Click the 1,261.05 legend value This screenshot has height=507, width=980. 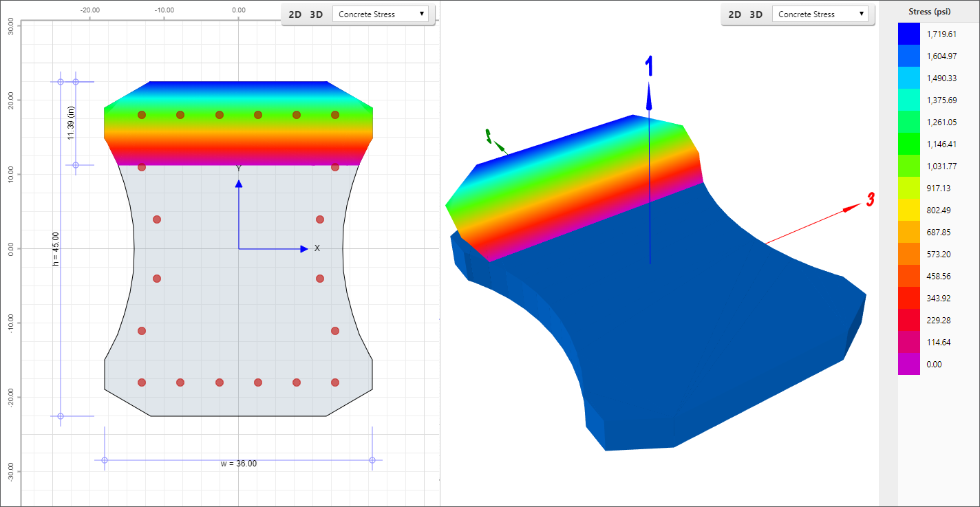coord(941,122)
